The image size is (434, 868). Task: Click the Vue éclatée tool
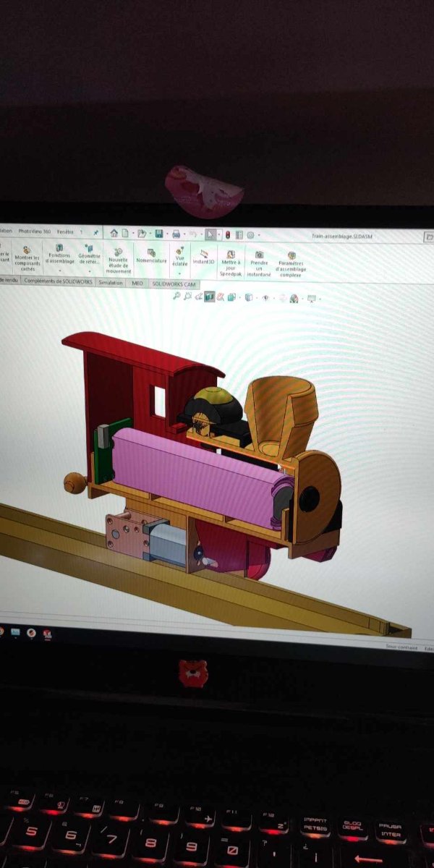coord(179,256)
